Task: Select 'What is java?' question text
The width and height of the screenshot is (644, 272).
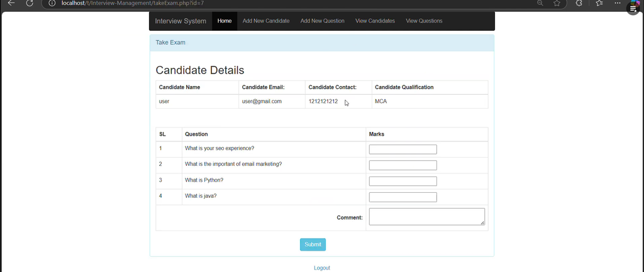Action: (x=201, y=196)
